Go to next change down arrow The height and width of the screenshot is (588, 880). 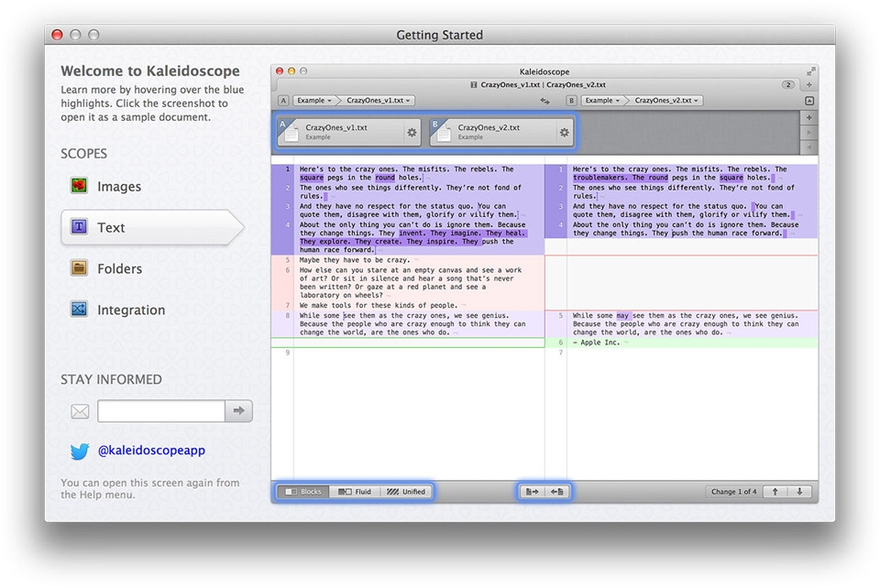799,492
